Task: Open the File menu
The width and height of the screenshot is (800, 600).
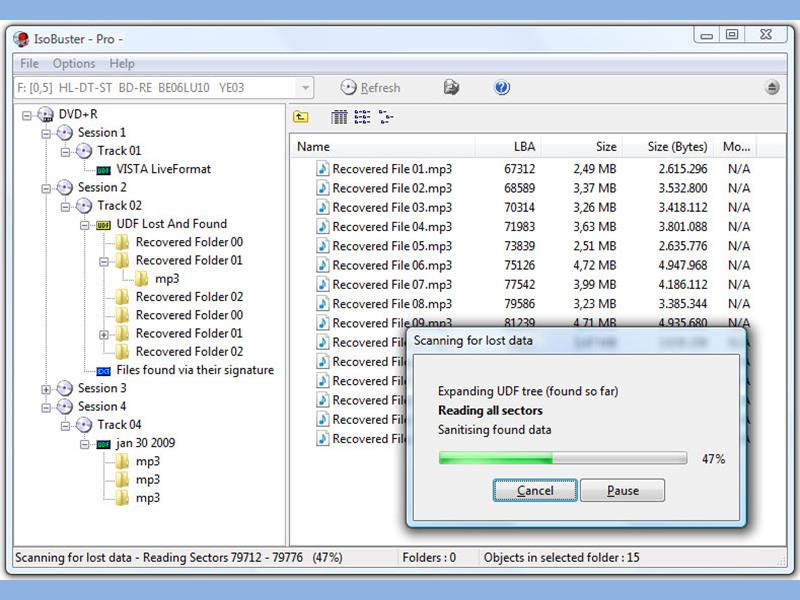Action: [x=29, y=63]
